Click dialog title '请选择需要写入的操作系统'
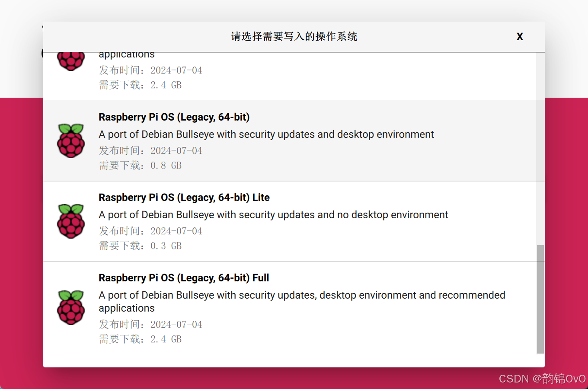588x389 pixels. click(294, 37)
